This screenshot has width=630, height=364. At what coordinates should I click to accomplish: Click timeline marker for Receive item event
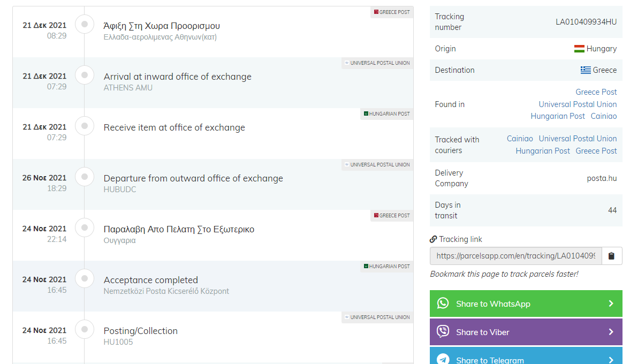[85, 126]
